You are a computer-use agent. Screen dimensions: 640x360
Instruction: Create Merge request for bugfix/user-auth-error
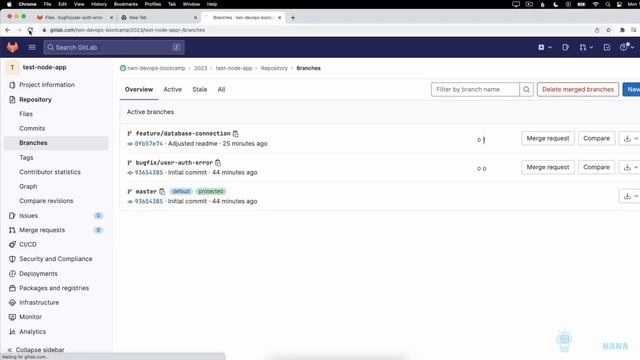click(548, 167)
